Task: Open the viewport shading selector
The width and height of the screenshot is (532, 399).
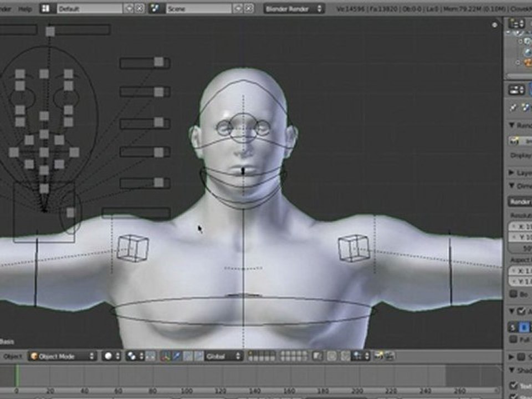Action: pos(112,356)
